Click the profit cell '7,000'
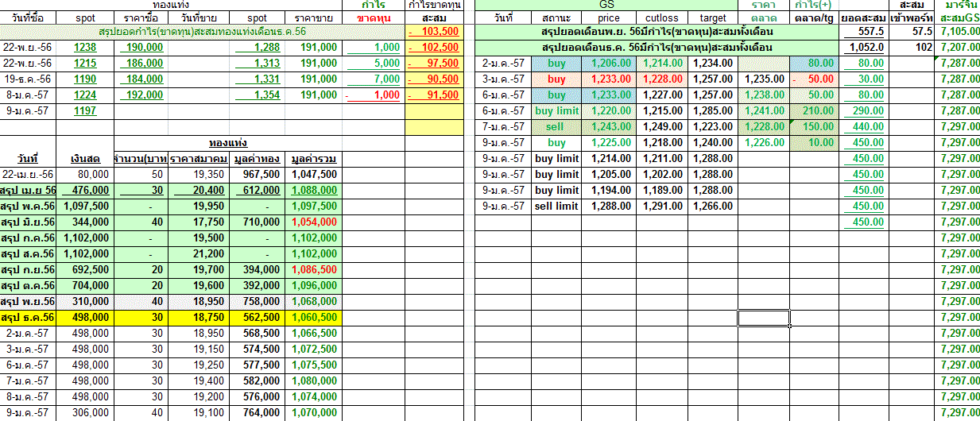Image resolution: width=980 pixels, height=421 pixels. pyautogui.click(x=374, y=79)
